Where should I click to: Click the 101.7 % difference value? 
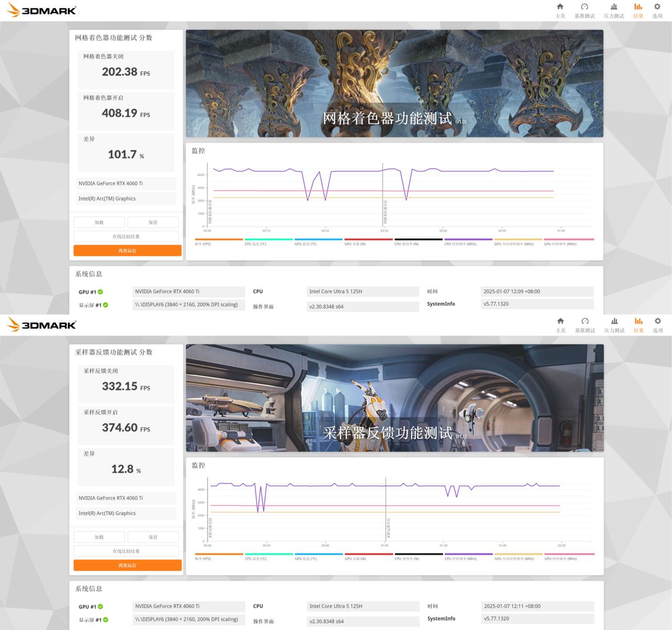click(126, 154)
